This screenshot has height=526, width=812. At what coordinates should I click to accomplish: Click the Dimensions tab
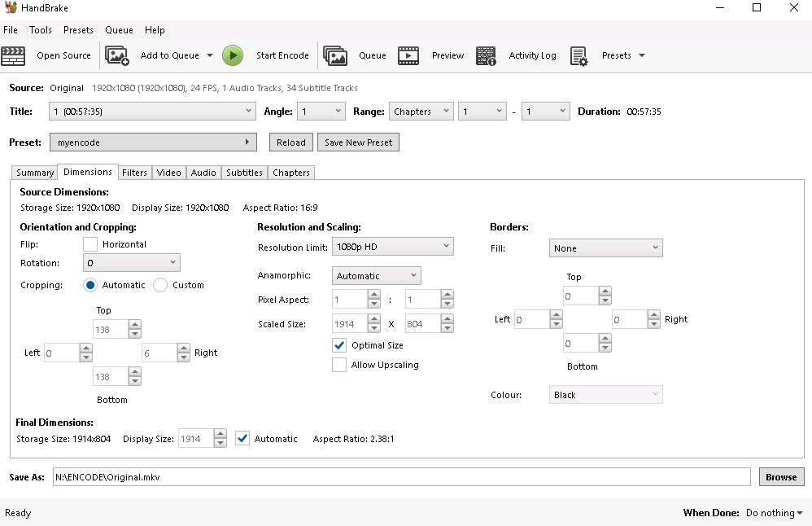pyautogui.click(x=88, y=172)
